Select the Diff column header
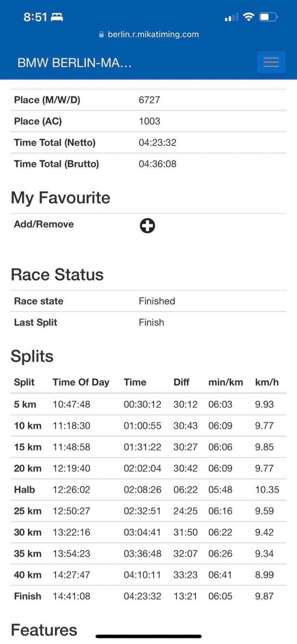 pos(181,382)
